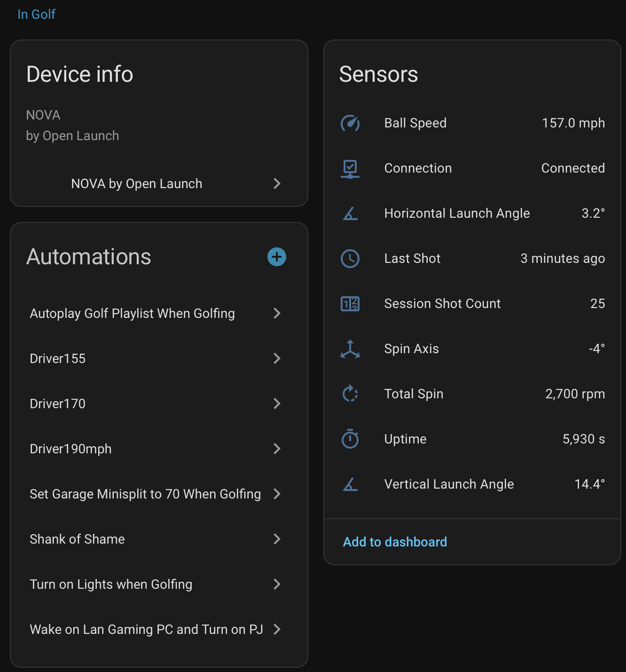Click the Total Spin rotation icon
This screenshot has height=672, width=626.
point(350,394)
